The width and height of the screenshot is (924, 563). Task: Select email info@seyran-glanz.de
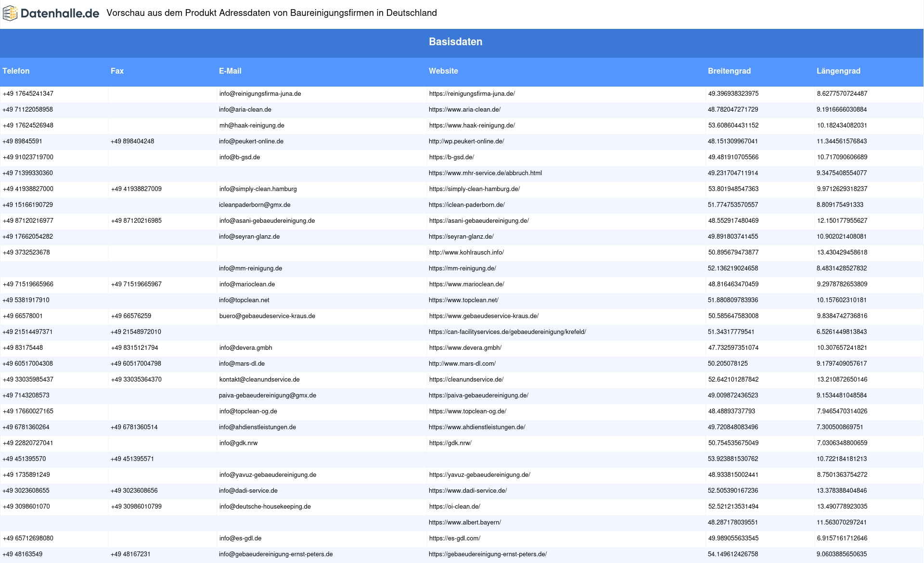249,237
